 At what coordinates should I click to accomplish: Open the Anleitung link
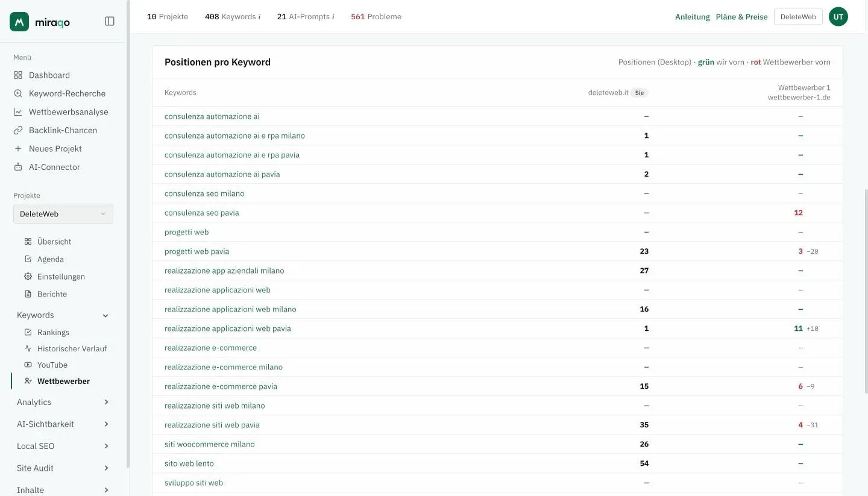tap(693, 17)
